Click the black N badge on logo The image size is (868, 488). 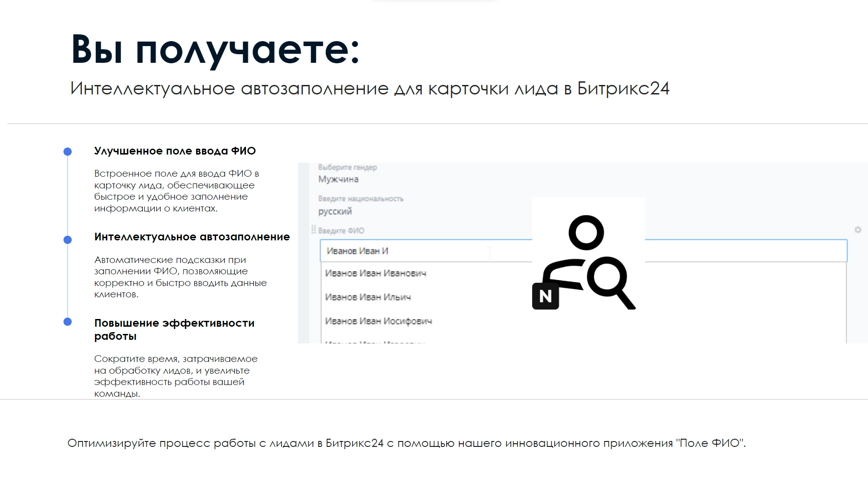pyautogui.click(x=545, y=296)
